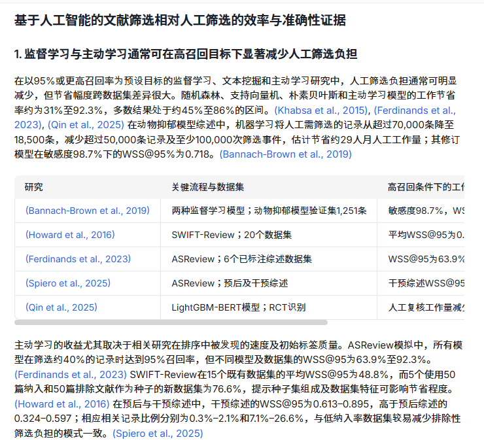Open Spiero et al., 2025 citation at paragraph end
484x448 pixels.
point(158,434)
